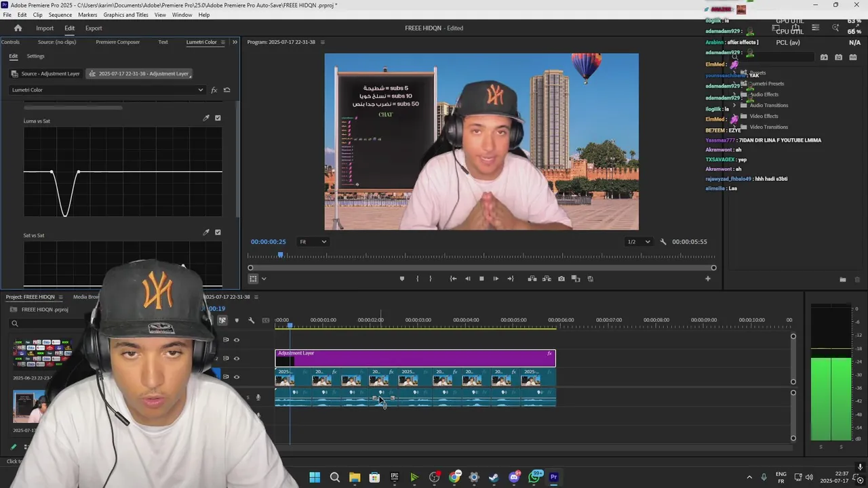868x488 pixels.
Task: Open timeline display settings wrench
Action: pos(251,321)
